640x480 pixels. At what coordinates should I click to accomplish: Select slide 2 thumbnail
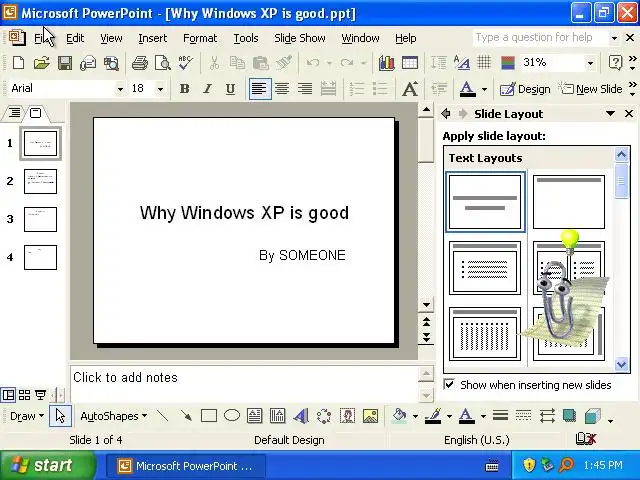[40, 182]
